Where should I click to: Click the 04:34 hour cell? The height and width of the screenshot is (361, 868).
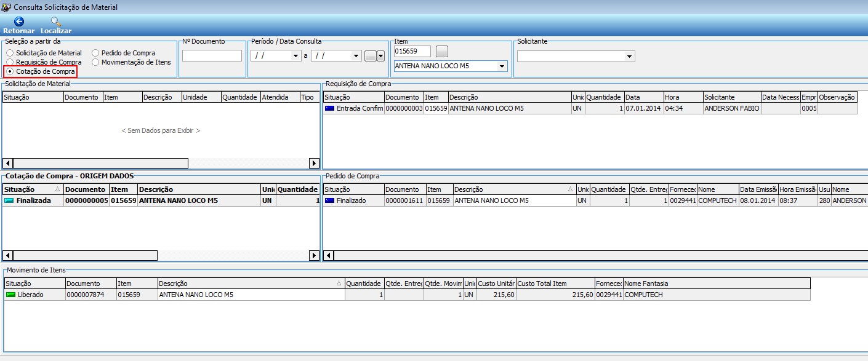pos(683,108)
